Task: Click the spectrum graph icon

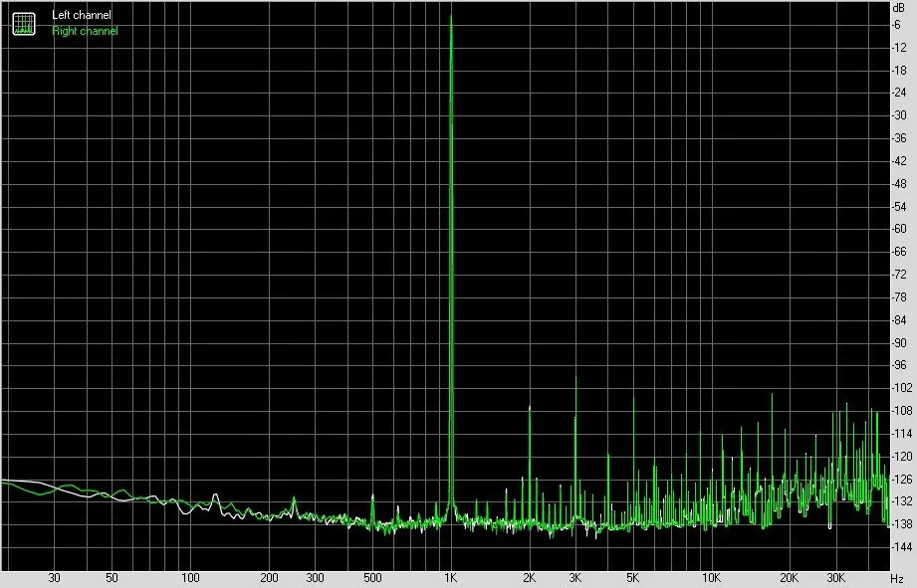Action: coord(24,23)
